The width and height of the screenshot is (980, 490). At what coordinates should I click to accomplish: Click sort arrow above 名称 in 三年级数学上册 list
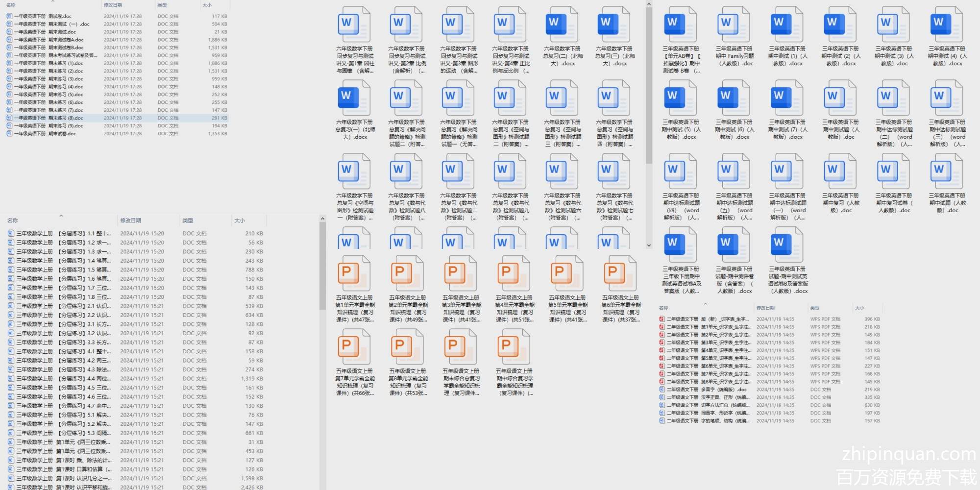tap(61, 216)
